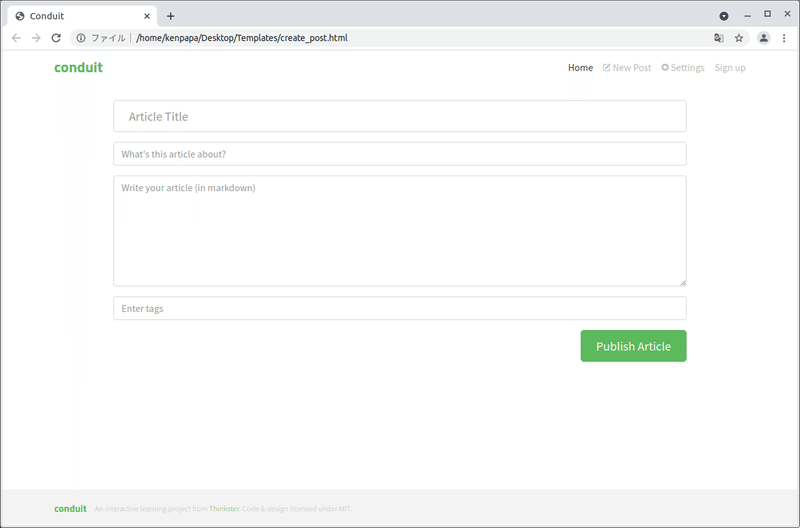Open the site info icon in address bar
The image size is (800, 528).
[81, 38]
